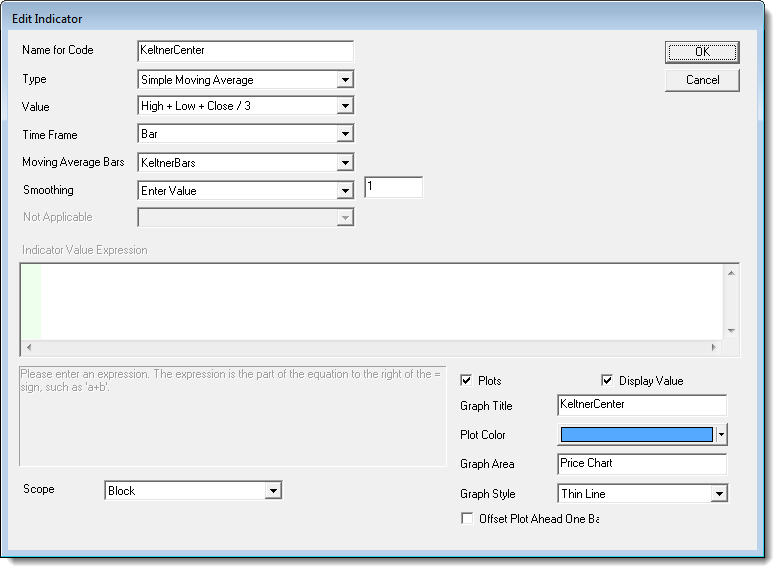Open the Scope dropdown
The width and height of the screenshot is (780, 573).
point(273,491)
